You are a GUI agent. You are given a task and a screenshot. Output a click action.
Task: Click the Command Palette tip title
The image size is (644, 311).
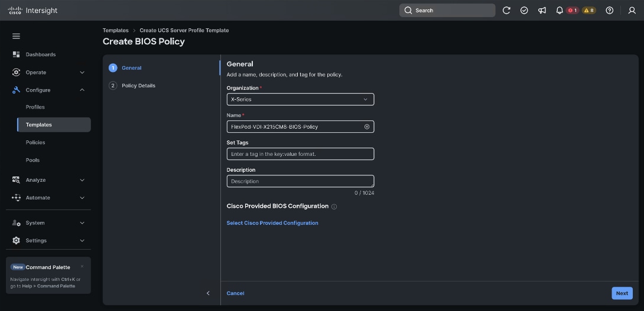[x=48, y=267]
